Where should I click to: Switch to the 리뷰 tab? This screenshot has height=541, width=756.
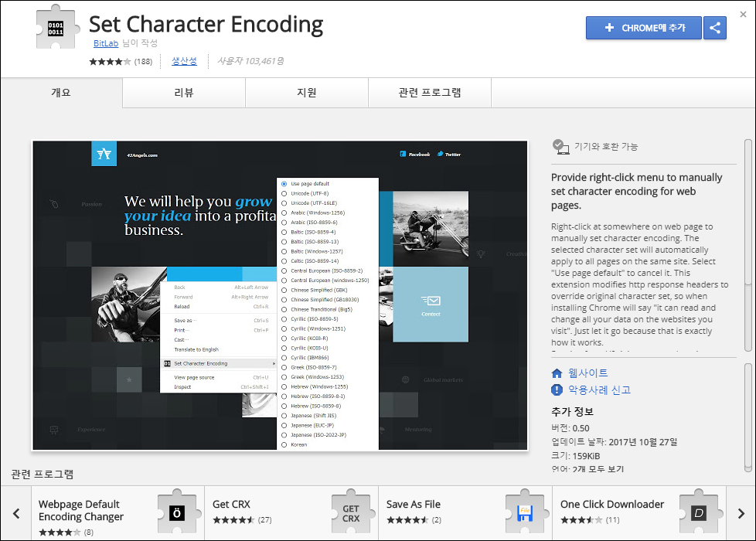[x=184, y=93]
